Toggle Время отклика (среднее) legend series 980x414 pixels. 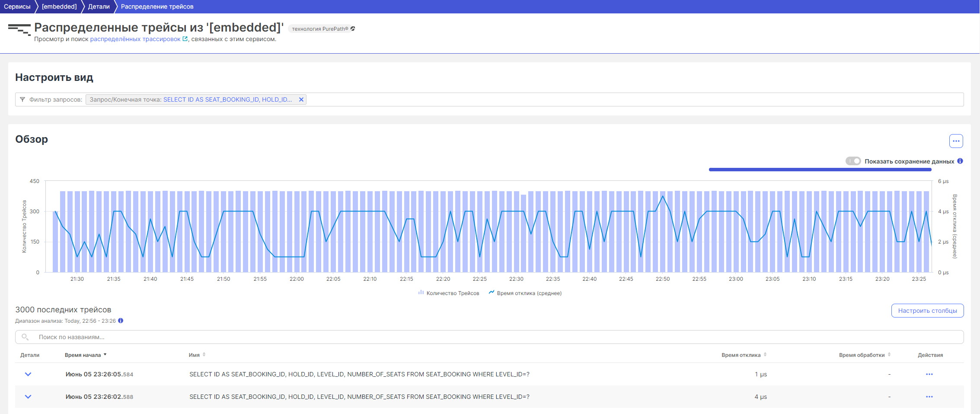pyautogui.click(x=525, y=293)
